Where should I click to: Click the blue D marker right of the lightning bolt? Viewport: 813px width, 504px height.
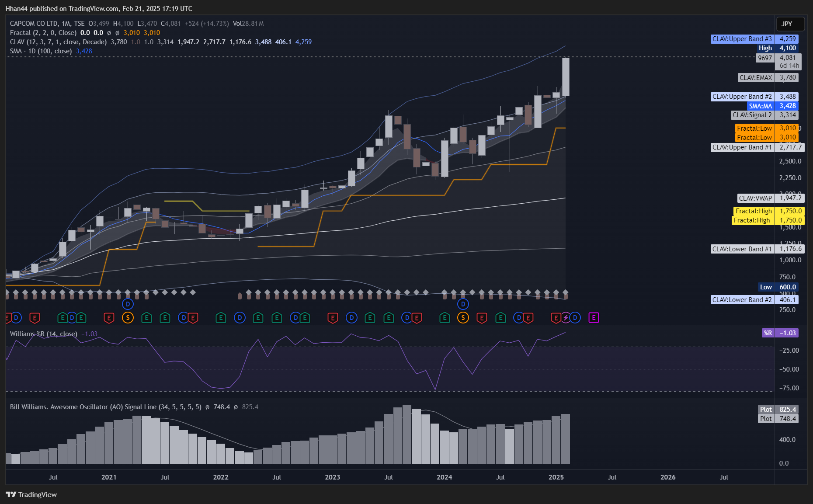click(x=575, y=318)
